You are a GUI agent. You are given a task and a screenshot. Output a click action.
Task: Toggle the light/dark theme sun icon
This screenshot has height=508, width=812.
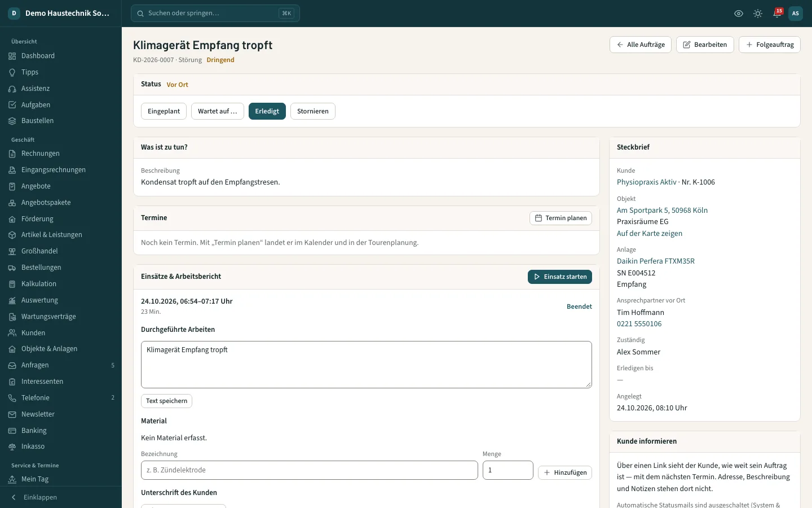tap(758, 14)
